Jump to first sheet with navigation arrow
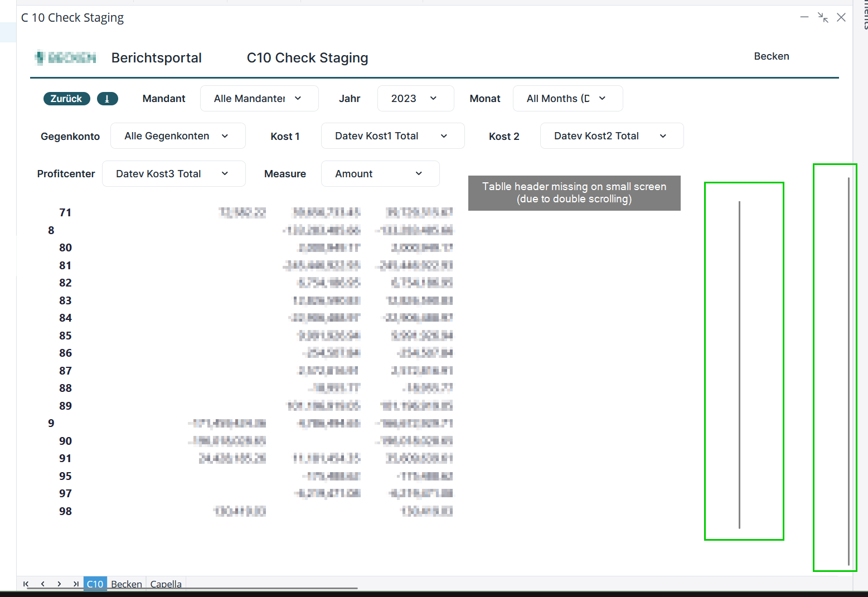 pos(26,584)
